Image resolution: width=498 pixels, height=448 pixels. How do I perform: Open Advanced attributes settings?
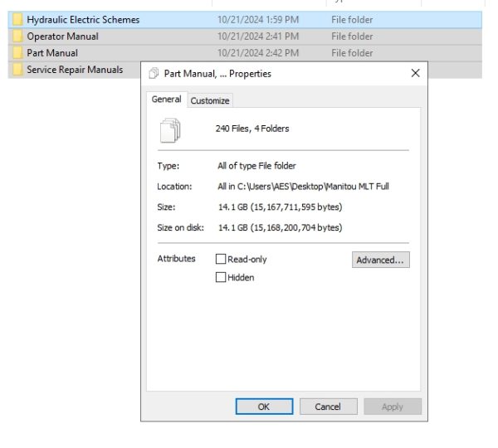coord(380,260)
